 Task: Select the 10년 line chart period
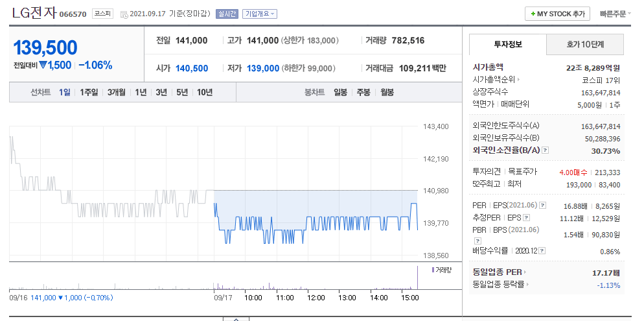[205, 93]
